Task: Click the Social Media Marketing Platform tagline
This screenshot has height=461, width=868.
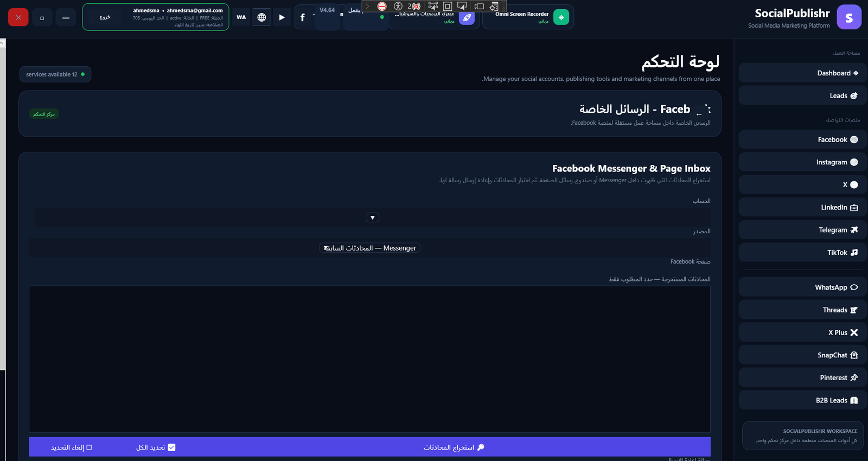Action: point(789,25)
